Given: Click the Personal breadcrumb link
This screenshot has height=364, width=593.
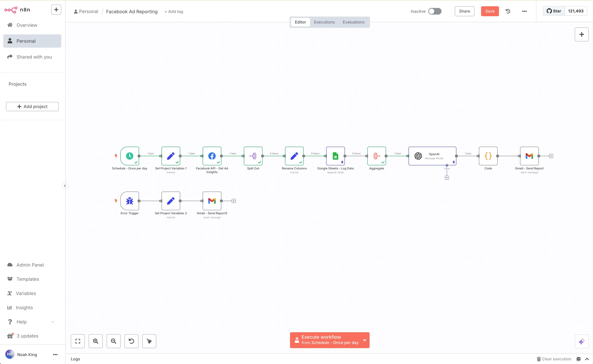Looking at the screenshot, I should click(x=86, y=12).
